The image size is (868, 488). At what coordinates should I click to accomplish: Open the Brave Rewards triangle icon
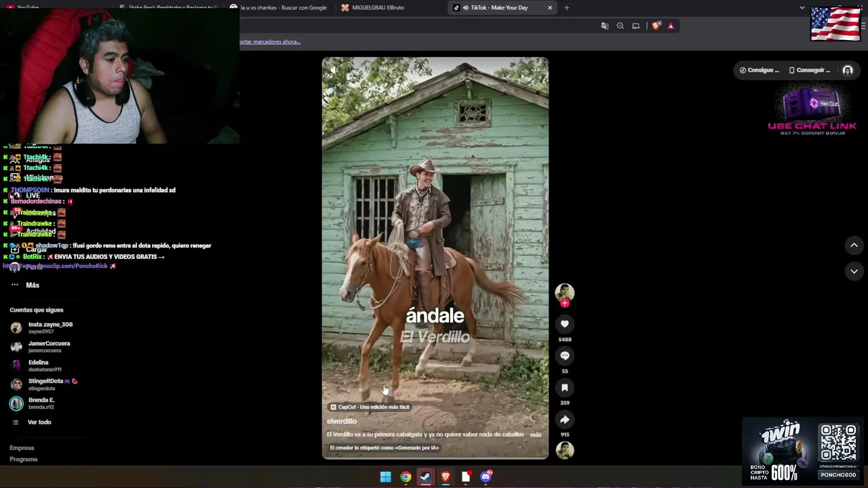(x=671, y=26)
